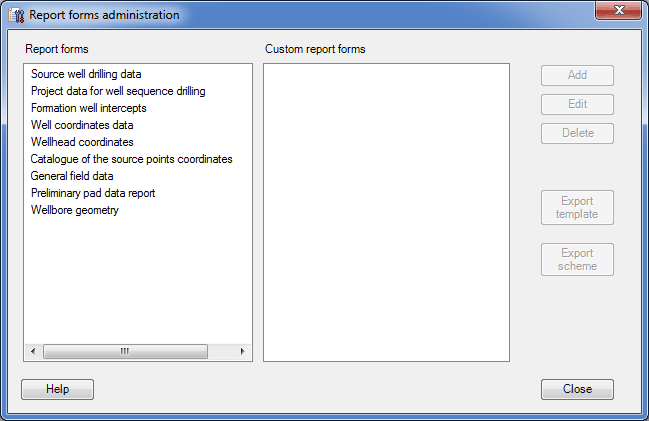Choose Formation well intercepts report form
Screen dimensions: 649x421
click(89, 108)
